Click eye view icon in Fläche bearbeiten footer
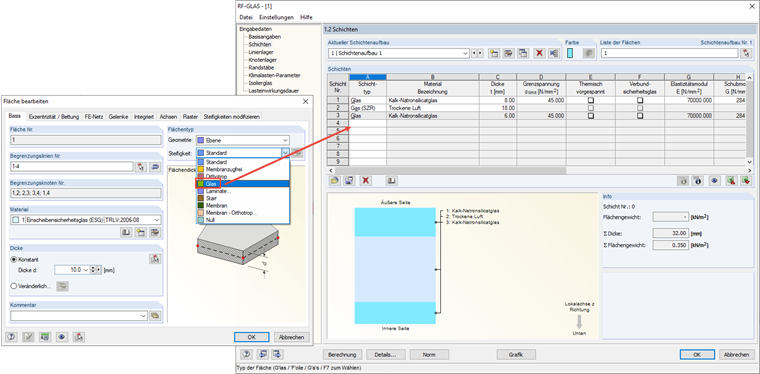Viewport: 760px width, 374px height. coord(62,337)
